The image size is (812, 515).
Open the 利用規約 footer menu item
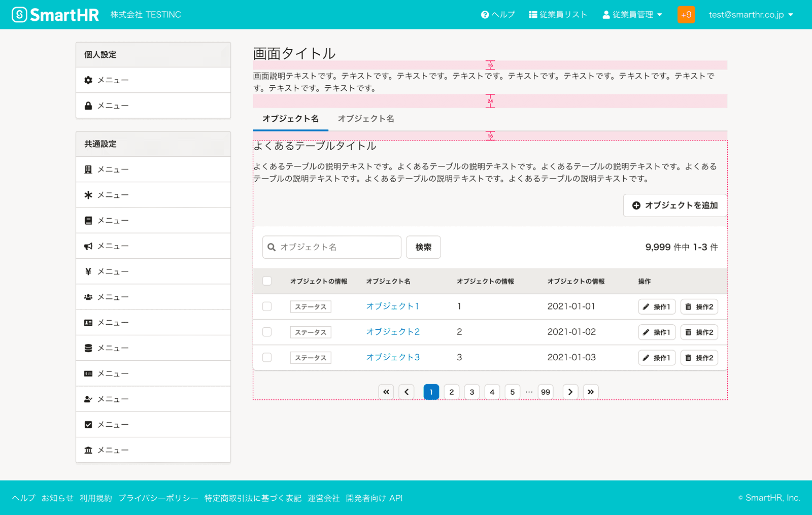pos(96,498)
